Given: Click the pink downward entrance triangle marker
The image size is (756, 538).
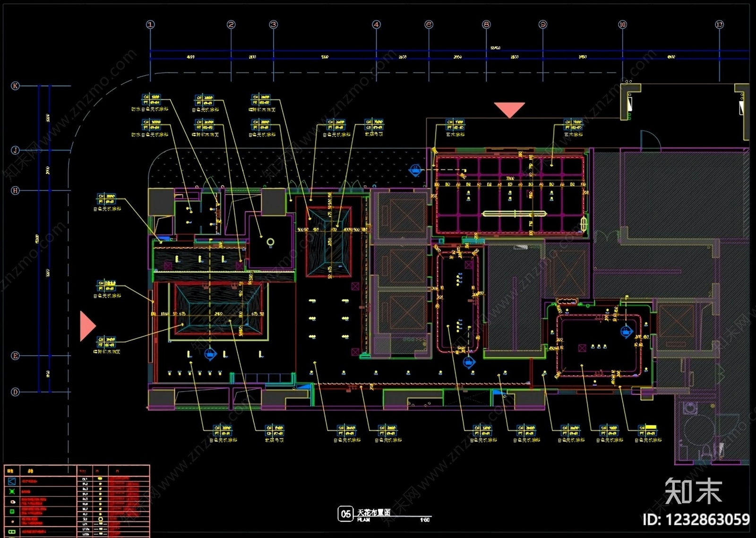Looking at the screenshot, I should [x=510, y=109].
